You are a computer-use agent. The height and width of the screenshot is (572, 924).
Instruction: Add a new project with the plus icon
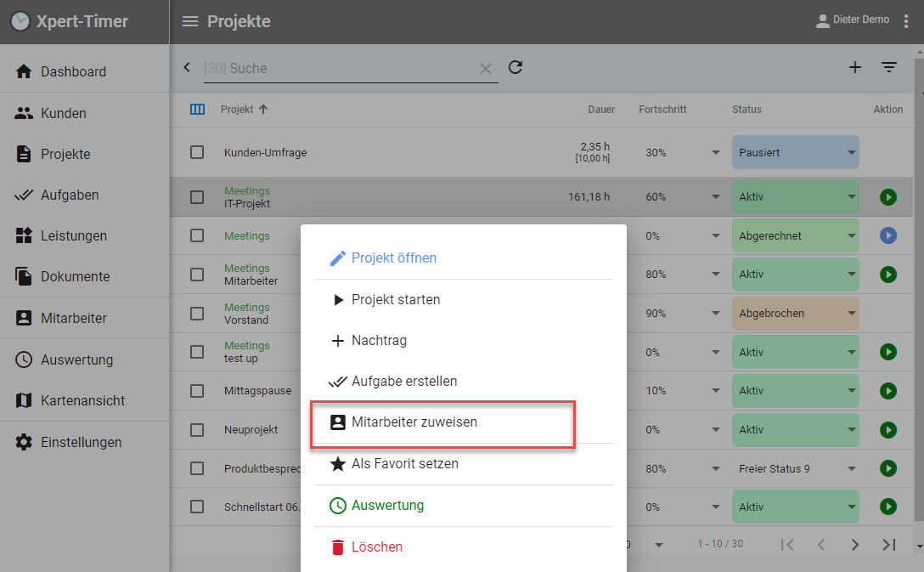click(x=855, y=67)
